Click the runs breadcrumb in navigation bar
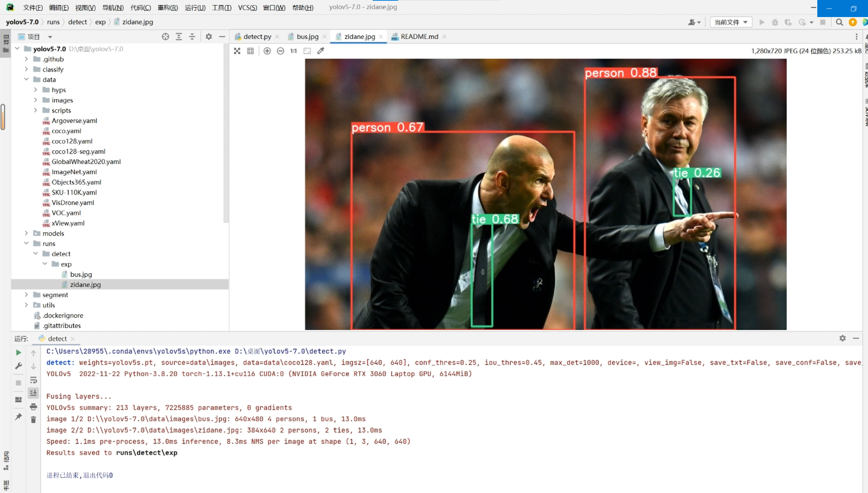 pyautogui.click(x=53, y=22)
